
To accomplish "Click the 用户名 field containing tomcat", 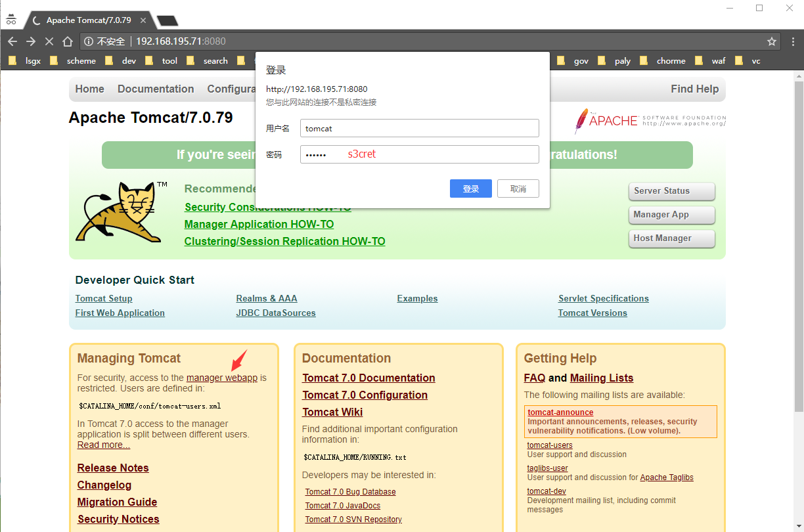I will [x=420, y=128].
